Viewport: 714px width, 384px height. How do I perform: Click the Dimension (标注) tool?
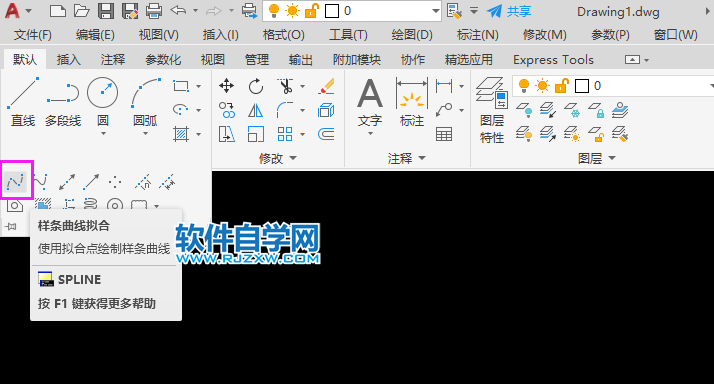coord(412,101)
